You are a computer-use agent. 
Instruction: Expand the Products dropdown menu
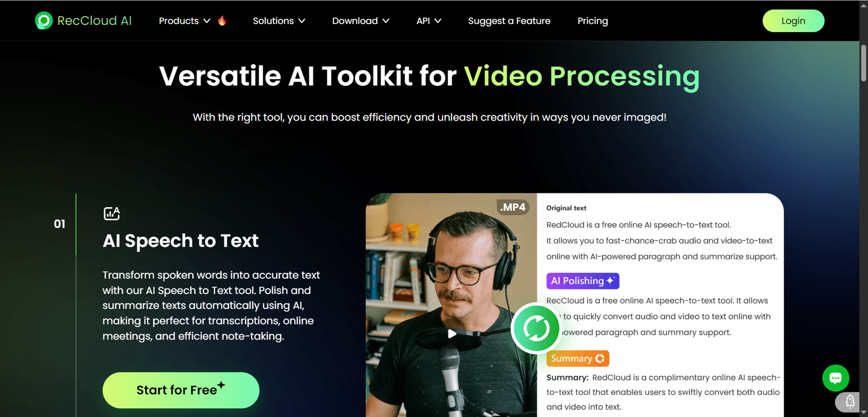pos(184,21)
